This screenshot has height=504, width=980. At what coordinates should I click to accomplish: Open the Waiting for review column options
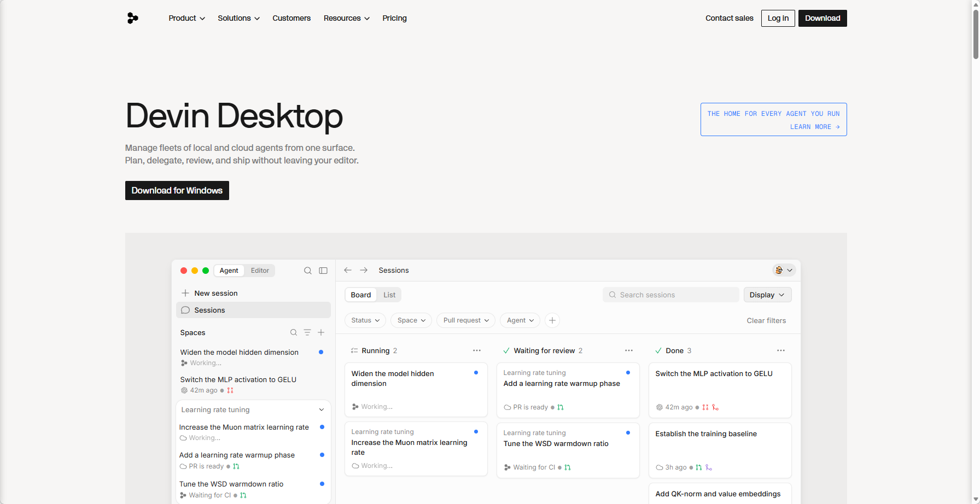(629, 350)
